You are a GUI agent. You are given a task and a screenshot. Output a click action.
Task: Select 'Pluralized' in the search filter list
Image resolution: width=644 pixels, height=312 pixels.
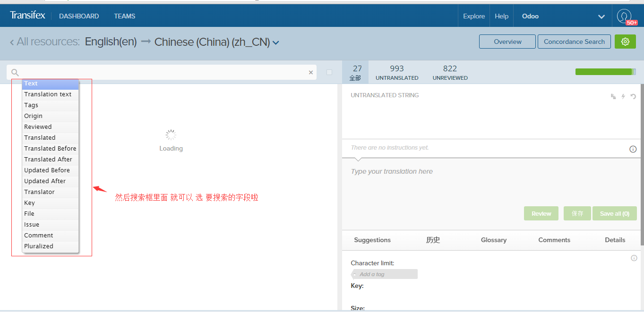[x=39, y=246]
